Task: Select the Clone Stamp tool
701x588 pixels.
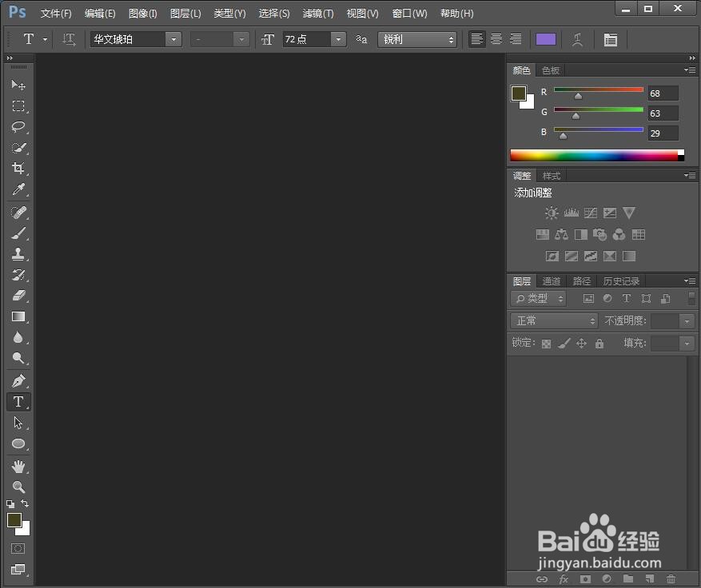Action: coord(18,254)
